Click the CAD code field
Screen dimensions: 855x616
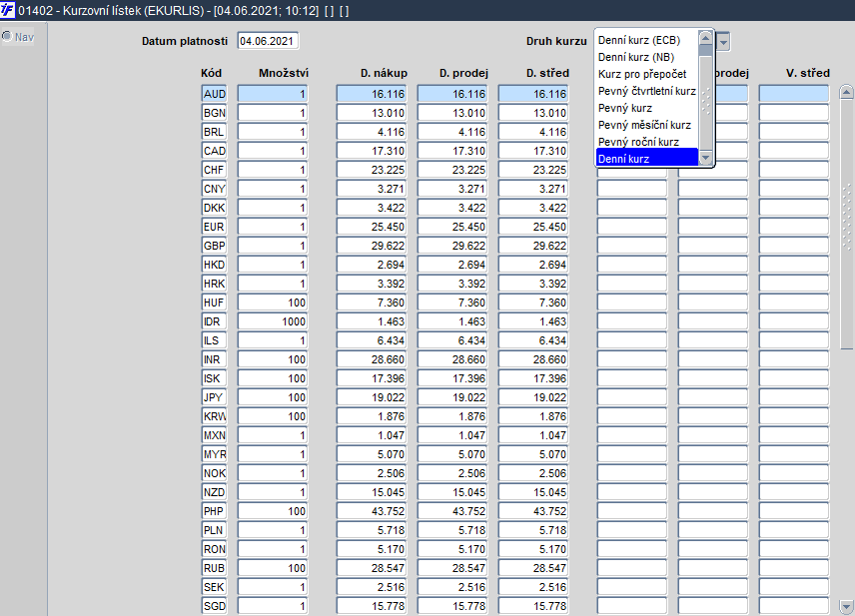[214, 151]
